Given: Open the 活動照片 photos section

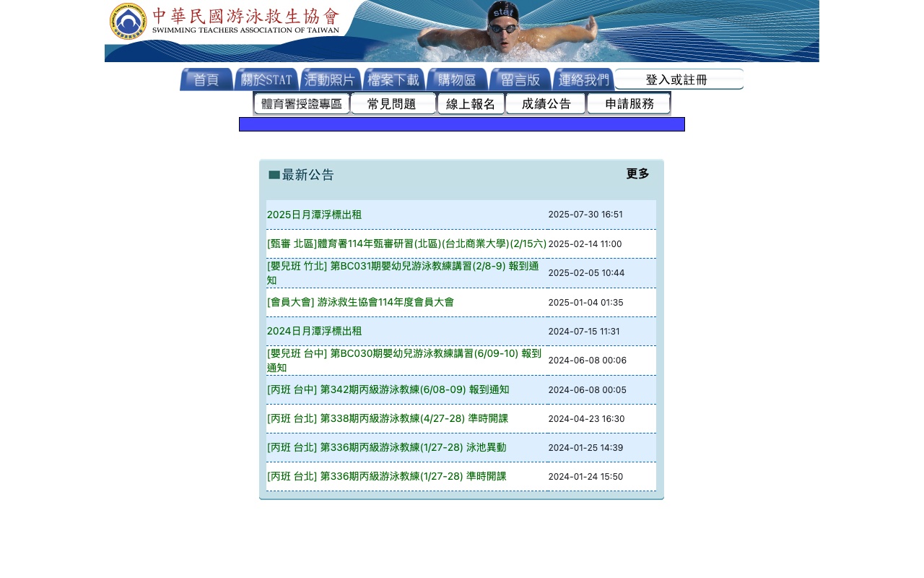Looking at the screenshot, I should (x=330, y=79).
